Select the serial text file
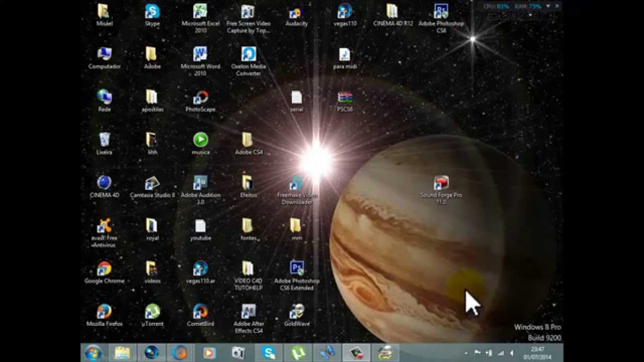This screenshot has width=644, height=362. pyautogui.click(x=296, y=101)
